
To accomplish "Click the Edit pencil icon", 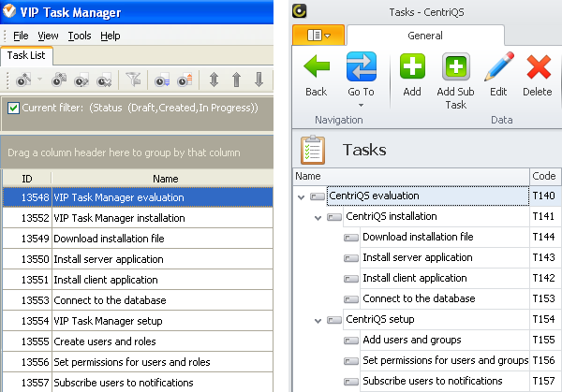I will [x=498, y=67].
